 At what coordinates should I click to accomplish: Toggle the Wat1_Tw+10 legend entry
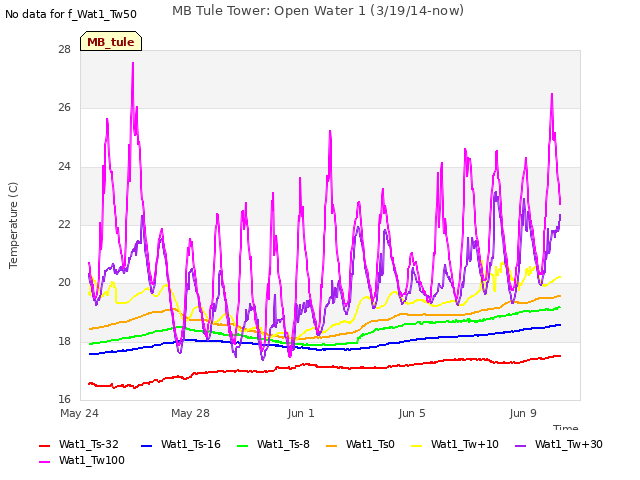tap(455, 444)
